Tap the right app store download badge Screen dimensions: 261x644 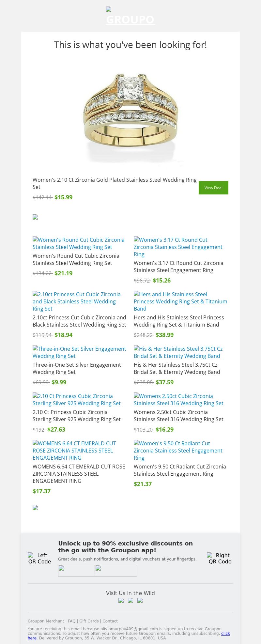116,571
